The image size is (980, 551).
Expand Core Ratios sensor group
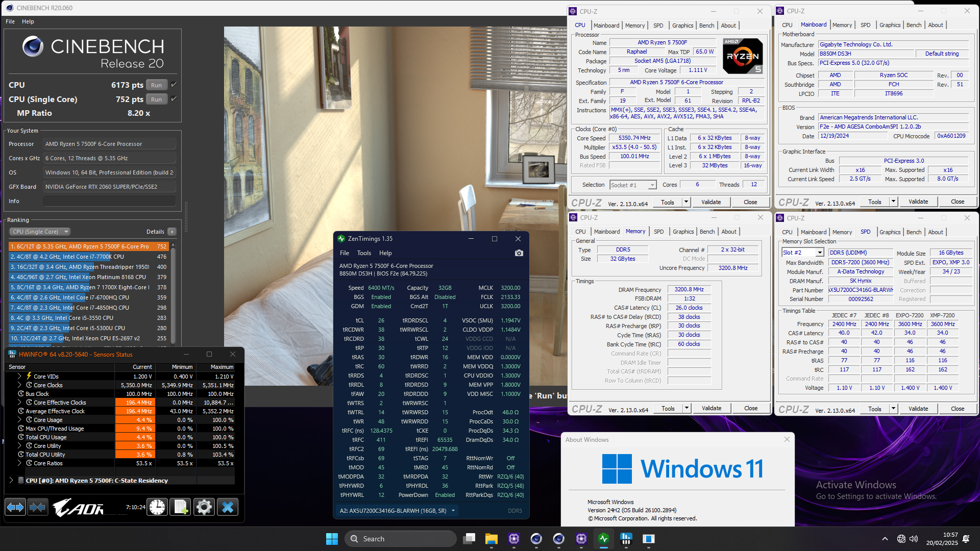19,463
